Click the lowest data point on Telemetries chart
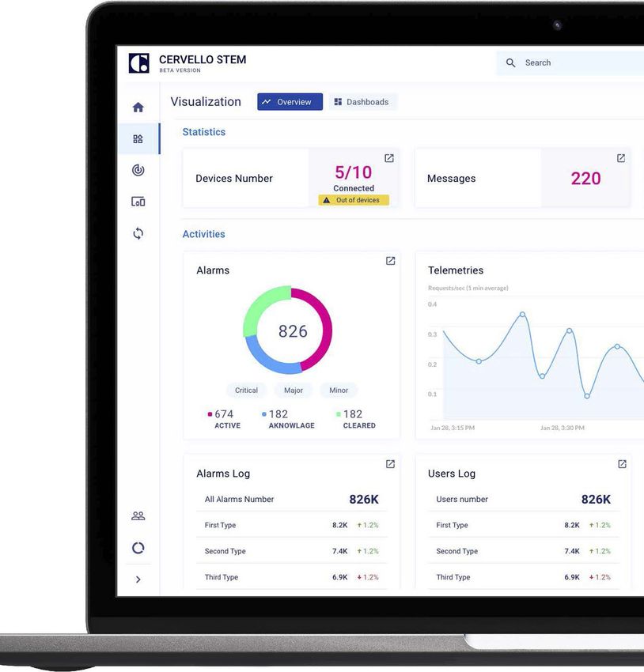Viewport: 644px width, 672px height. point(587,396)
